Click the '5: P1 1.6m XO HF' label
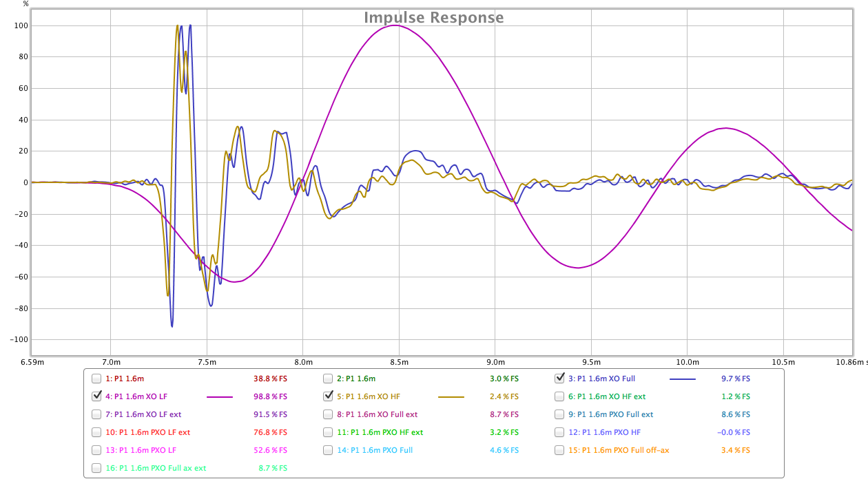Screen dimensions: 868x479 click(369, 396)
